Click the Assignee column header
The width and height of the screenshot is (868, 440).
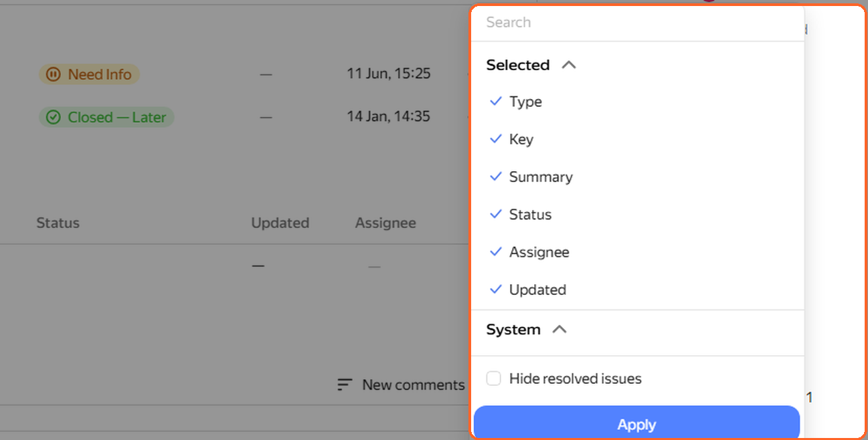point(385,223)
